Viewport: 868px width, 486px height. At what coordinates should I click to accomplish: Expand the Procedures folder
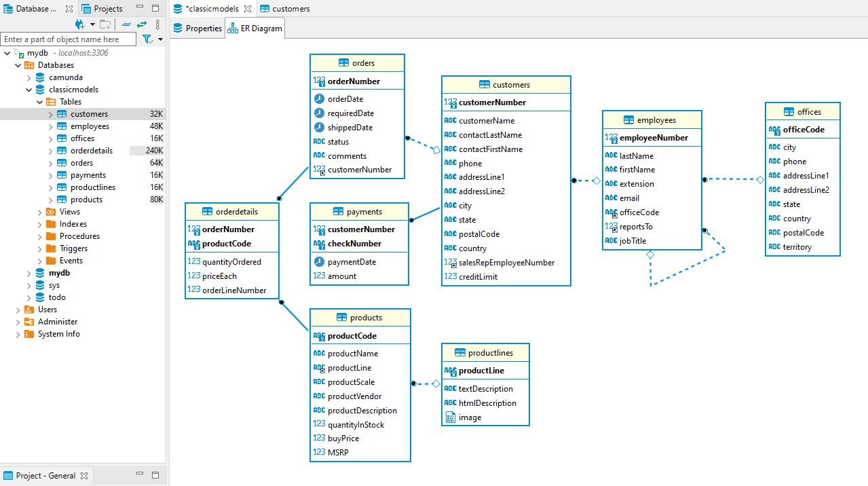click(40, 236)
